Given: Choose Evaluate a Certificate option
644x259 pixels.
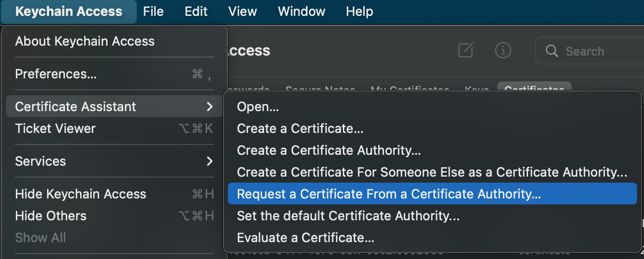Looking at the screenshot, I should click(305, 238).
